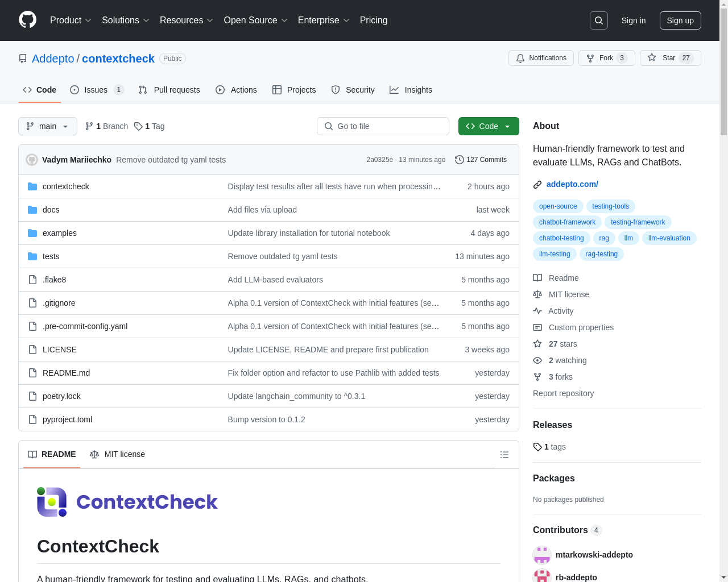Click the .gitignore file icon
This screenshot has height=582, width=728.
32,303
